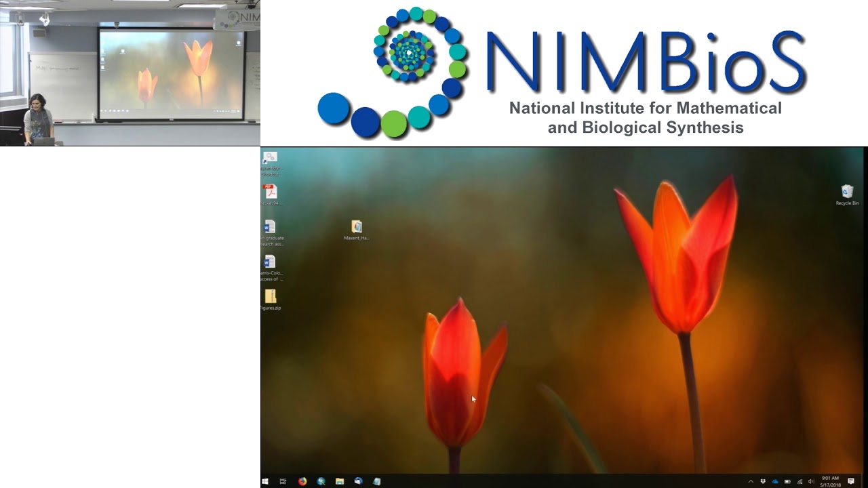This screenshot has height=488, width=868.
Task: Open the network connections tray icon
Action: (800, 481)
